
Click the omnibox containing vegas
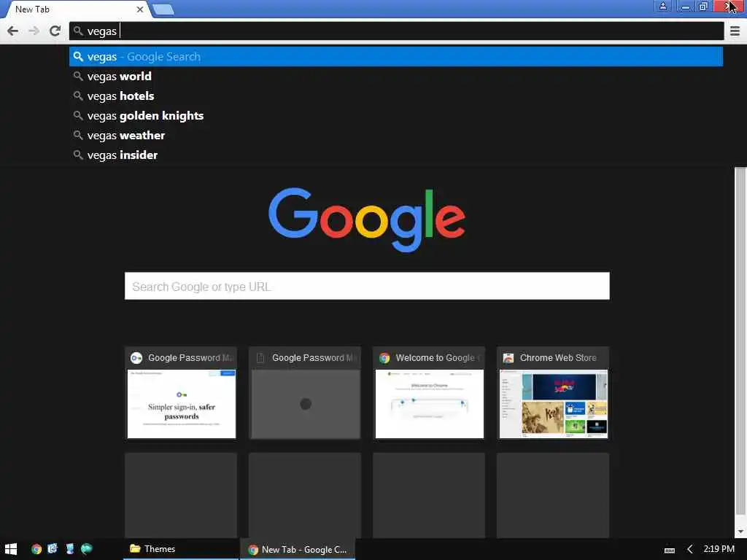click(396, 31)
